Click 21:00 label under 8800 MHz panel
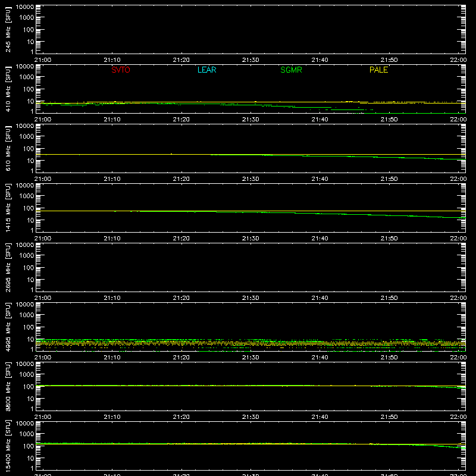 pos(43,417)
